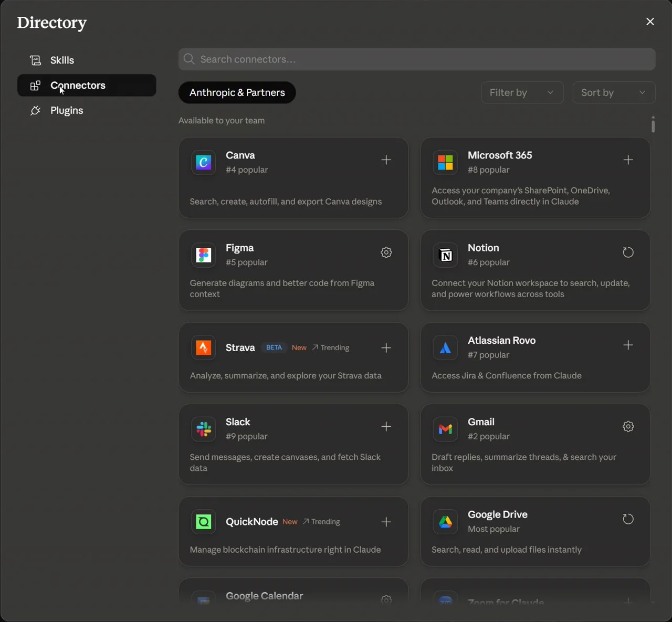Open Figma connector settings gear
The width and height of the screenshot is (672, 622).
(386, 252)
